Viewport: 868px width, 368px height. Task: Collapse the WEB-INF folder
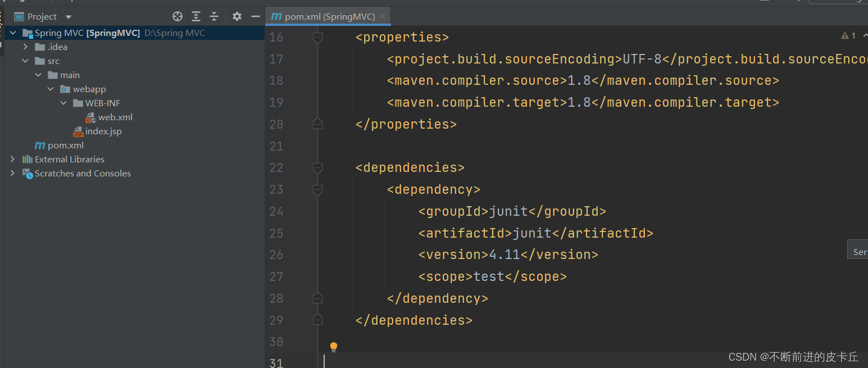(64, 103)
